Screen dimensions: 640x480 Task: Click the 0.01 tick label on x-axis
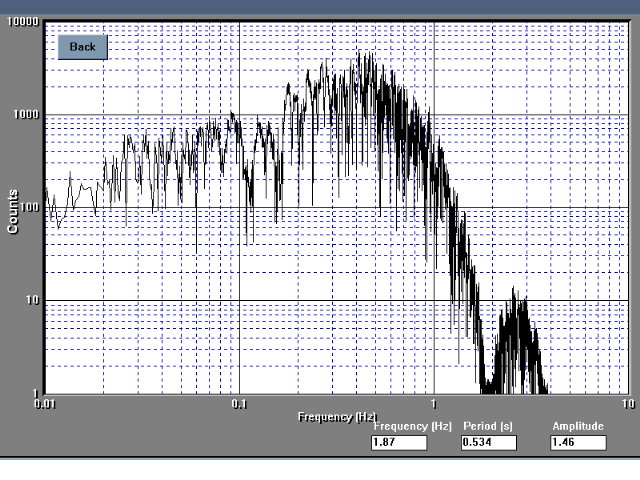click(44, 403)
